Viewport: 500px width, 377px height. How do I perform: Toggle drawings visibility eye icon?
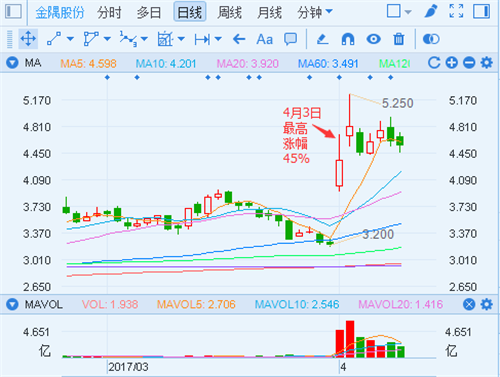pyautogui.click(x=373, y=39)
